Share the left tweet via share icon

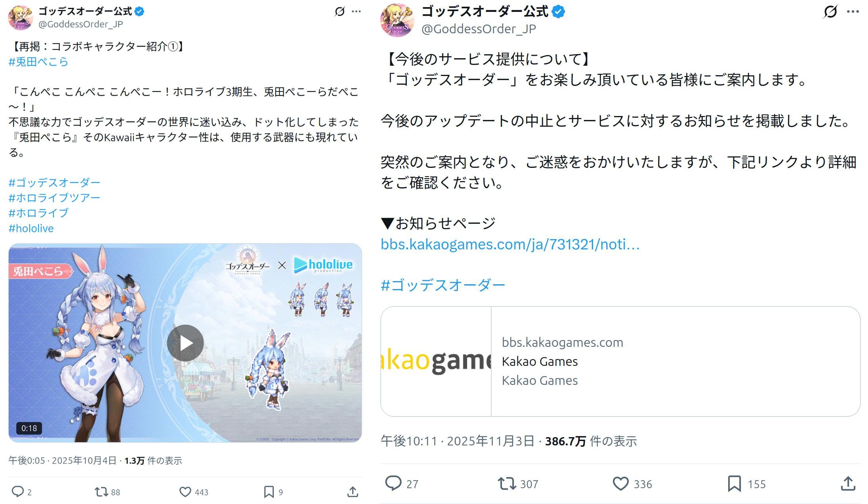pyautogui.click(x=353, y=492)
